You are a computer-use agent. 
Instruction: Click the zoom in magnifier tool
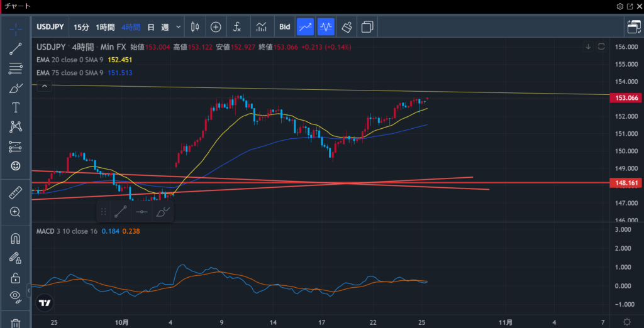(16, 212)
